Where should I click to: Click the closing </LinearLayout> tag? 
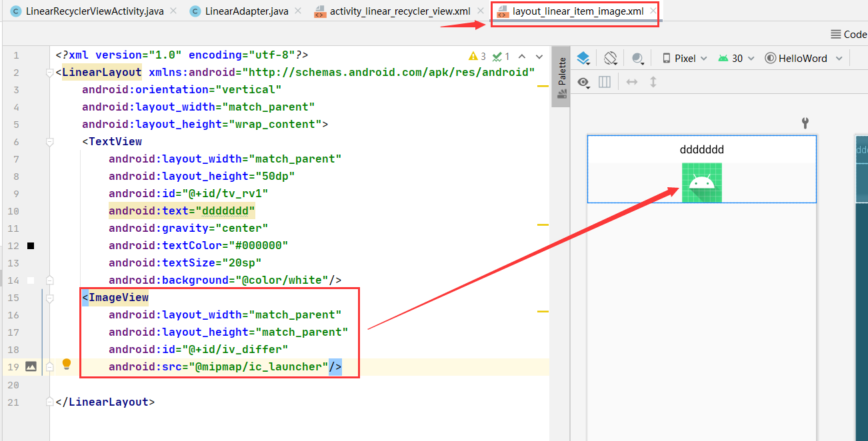105,402
